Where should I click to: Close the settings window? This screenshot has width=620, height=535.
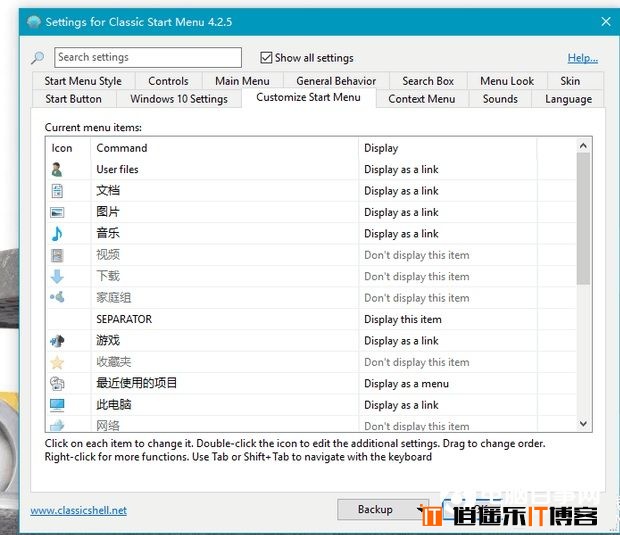click(x=606, y=21)
